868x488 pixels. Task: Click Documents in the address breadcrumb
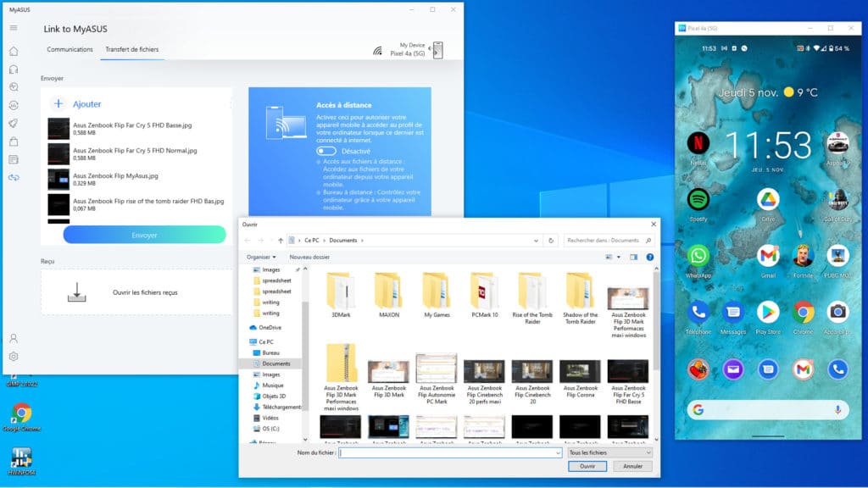(x=343, y=240)
